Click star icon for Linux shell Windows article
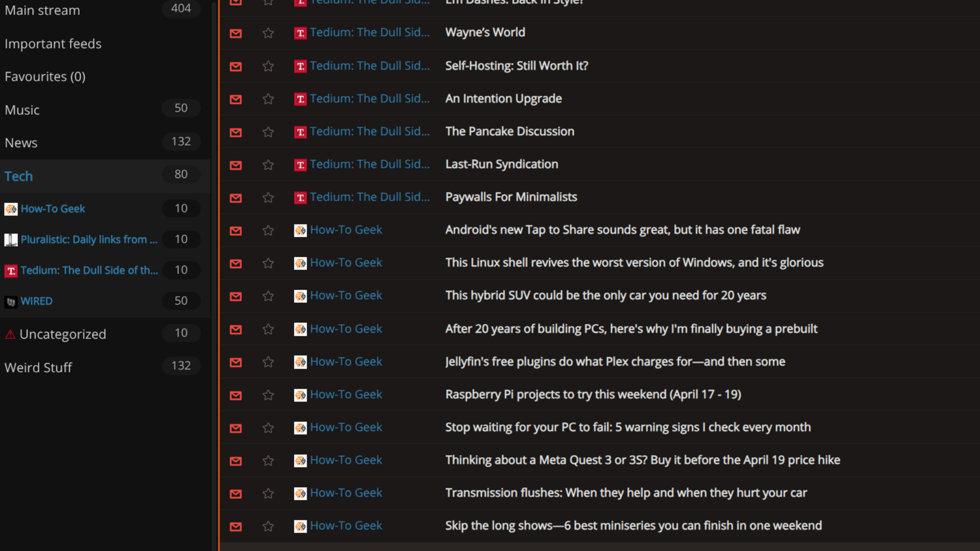This screenshot has width=980, height=551. [268, 263]
